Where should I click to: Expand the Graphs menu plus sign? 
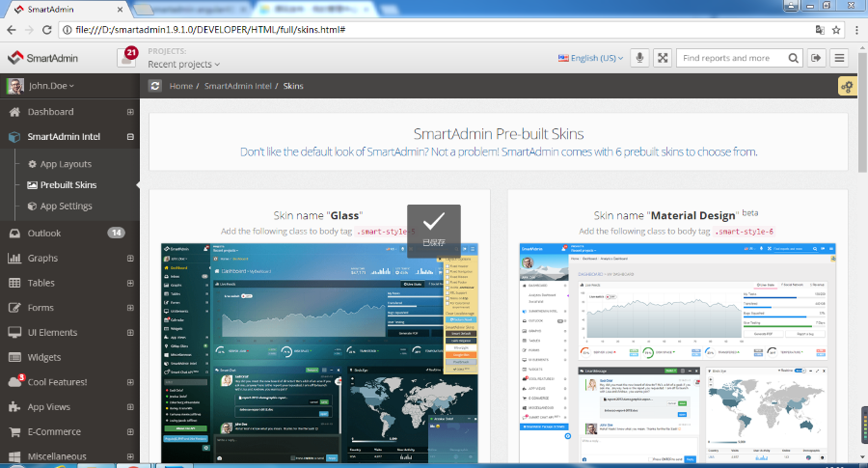pyautogui.click(x=130, y=258)
